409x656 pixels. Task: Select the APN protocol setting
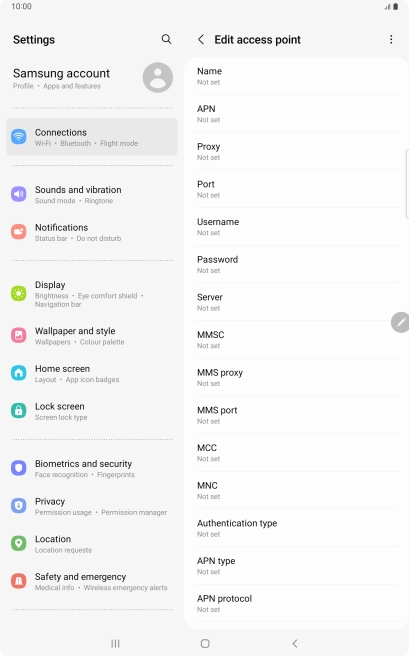[x=296, y=603]
